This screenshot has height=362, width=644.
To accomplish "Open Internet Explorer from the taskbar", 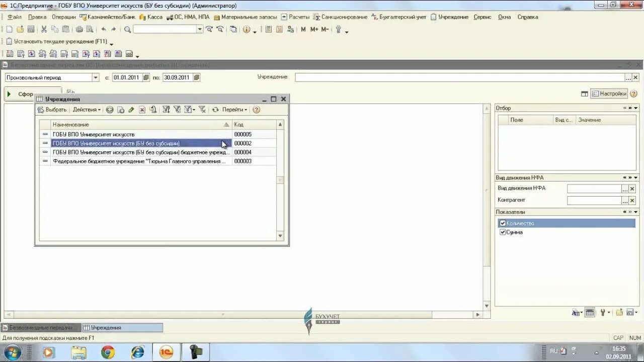I will pyautogui.click(x=137, y=352).
